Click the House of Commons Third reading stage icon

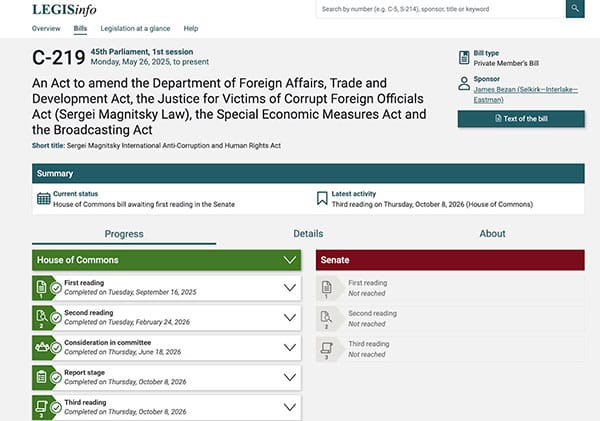[x=41, y=407]
